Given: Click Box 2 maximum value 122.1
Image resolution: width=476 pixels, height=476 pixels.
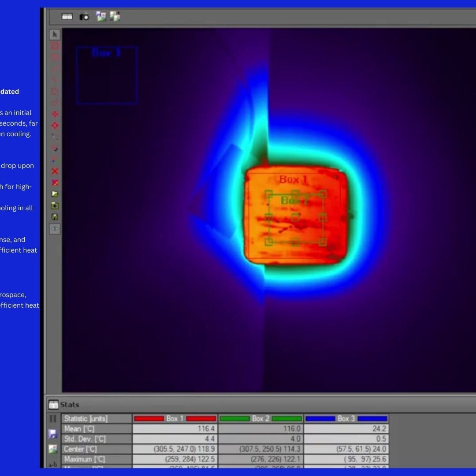Looking at the screenshot, I should [261, 459].
